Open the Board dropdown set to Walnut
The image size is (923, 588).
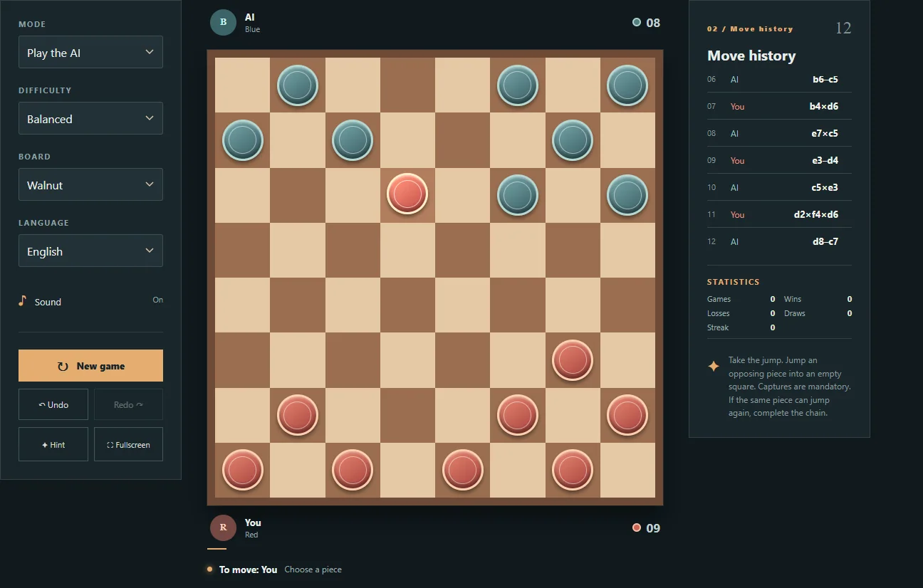[90, 184]
